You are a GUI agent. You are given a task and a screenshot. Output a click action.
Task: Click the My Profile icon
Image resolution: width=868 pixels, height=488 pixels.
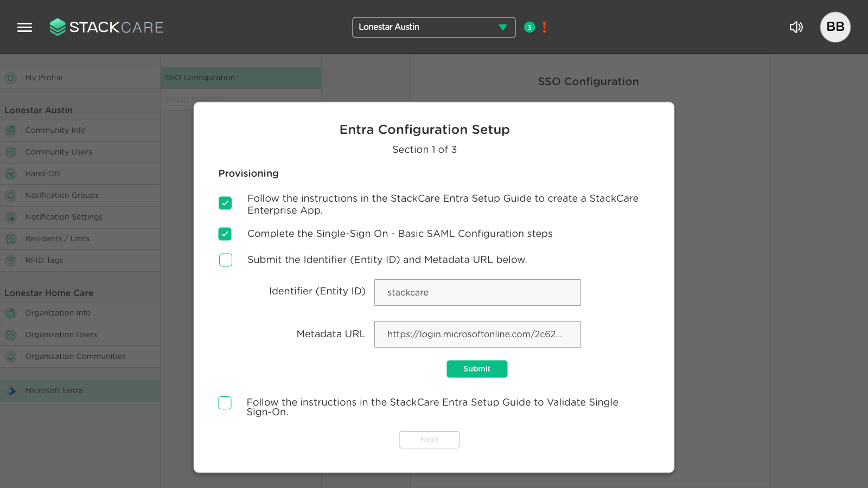pos(11,78)
